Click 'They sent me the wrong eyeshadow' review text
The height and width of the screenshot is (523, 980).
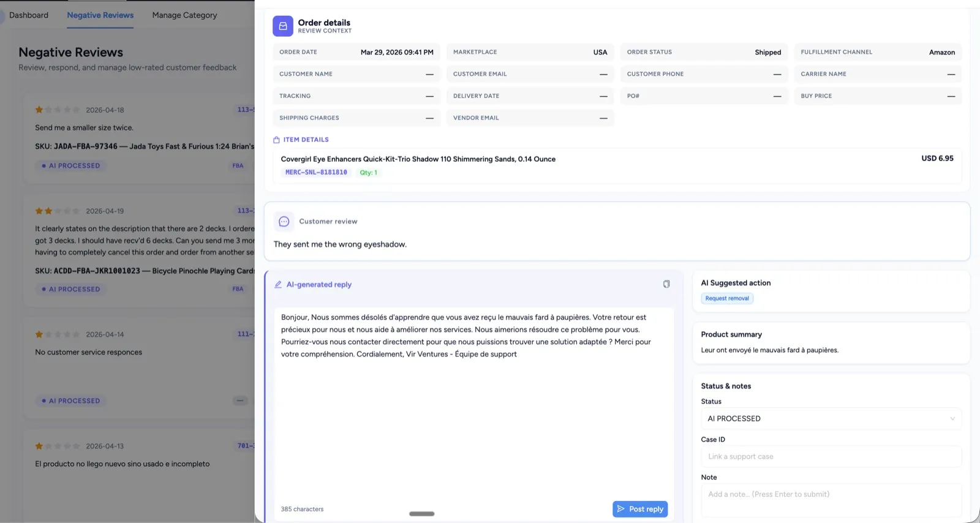coord(340,244)
